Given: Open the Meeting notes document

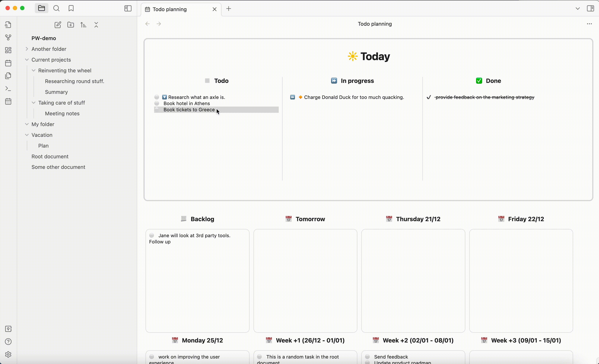Looking at the screenshot, I should [62, 113].
